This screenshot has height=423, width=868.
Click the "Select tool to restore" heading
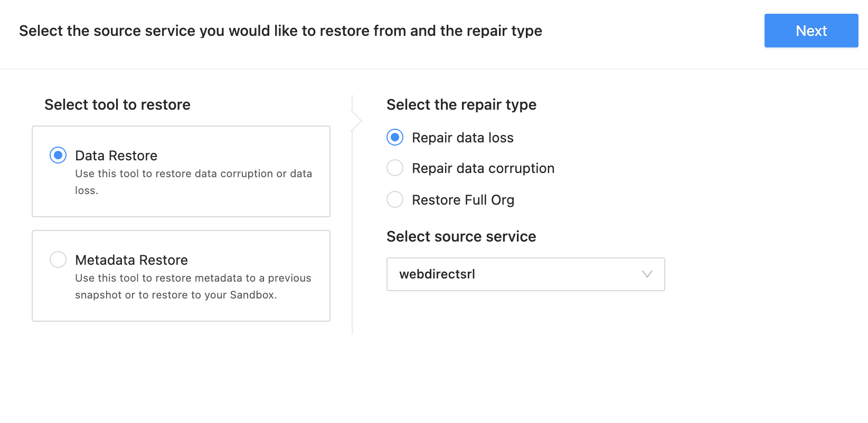(x=117, y=104)
